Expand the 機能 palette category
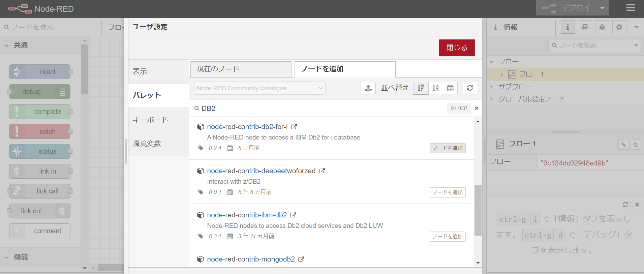This screenshot has width=644, height=274. (40, 257)
